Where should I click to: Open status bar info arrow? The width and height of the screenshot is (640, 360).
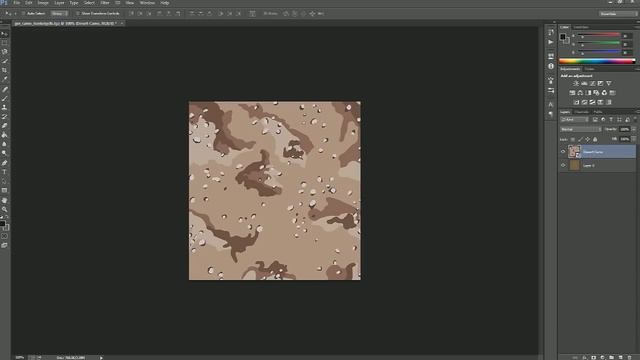pyautogui.click(x=101, y=358)
